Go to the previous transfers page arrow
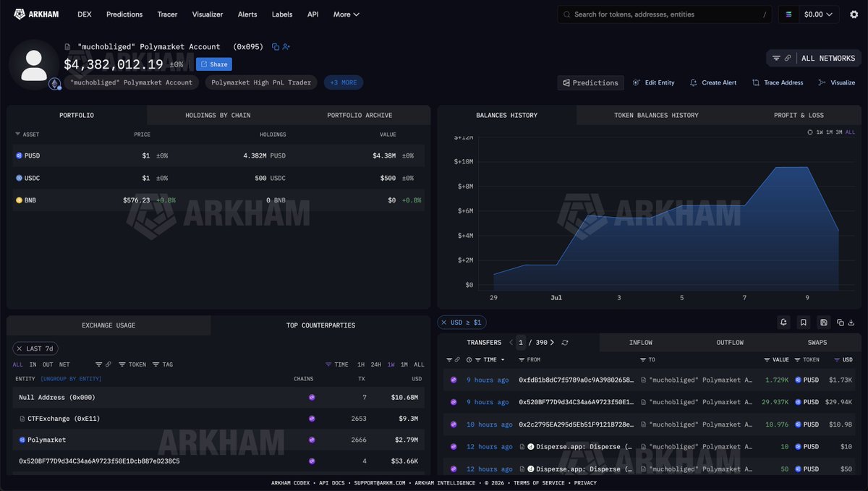This screenshot has width=868, height=491. pos(511,343)
